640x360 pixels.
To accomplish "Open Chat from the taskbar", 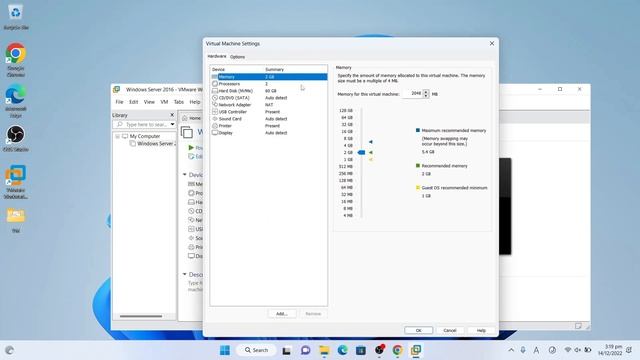I will tap(305, 350).
